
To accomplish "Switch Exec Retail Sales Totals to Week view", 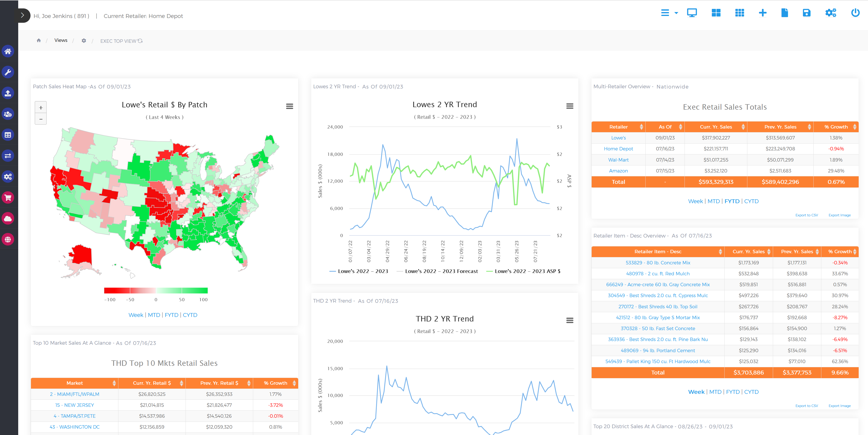I will [695, 201].
